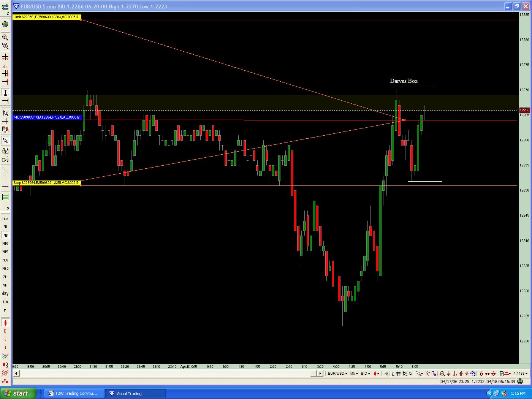532x399 pixels.
Task: Choose bar chart style icon
Action: (5, 339)
